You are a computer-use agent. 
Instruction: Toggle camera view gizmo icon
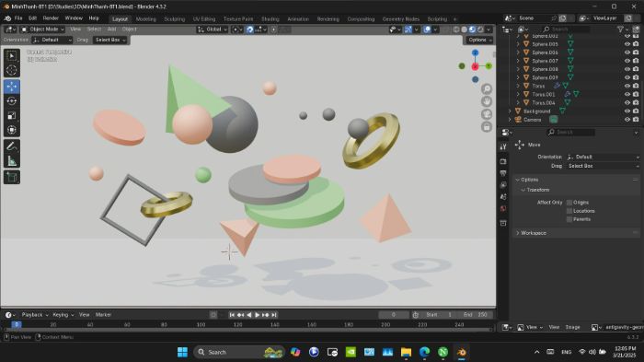[487, 114]
